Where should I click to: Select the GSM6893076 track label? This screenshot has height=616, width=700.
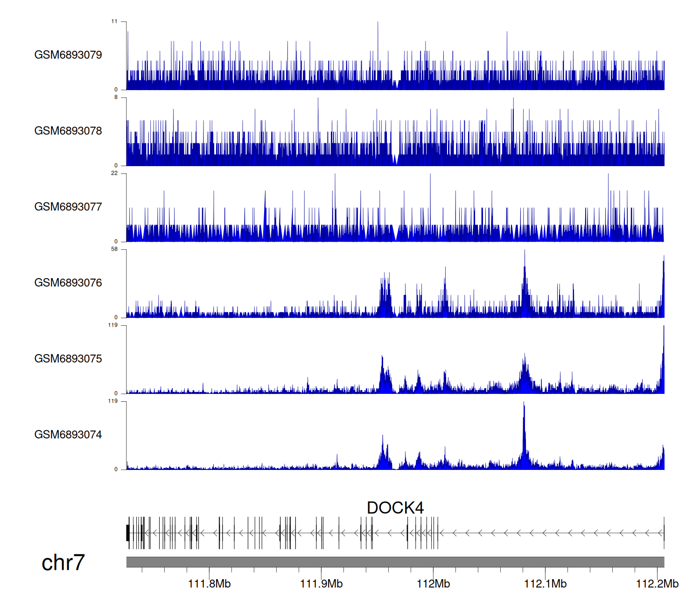tap(68, 283)
